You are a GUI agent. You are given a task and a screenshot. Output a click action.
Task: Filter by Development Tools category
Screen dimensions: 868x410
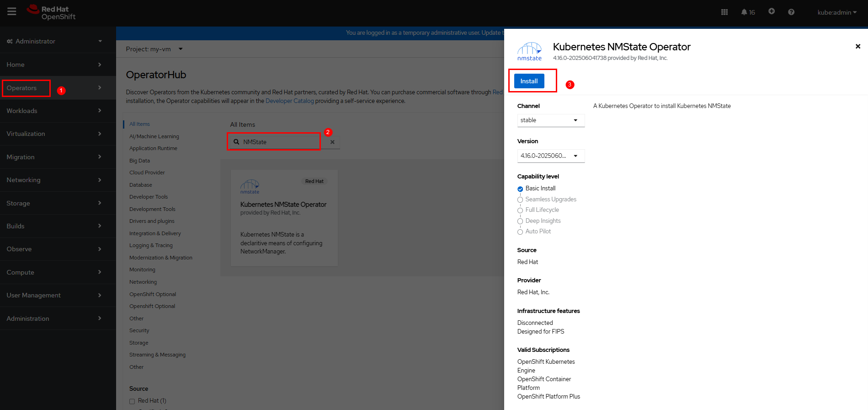pos(152,209)
